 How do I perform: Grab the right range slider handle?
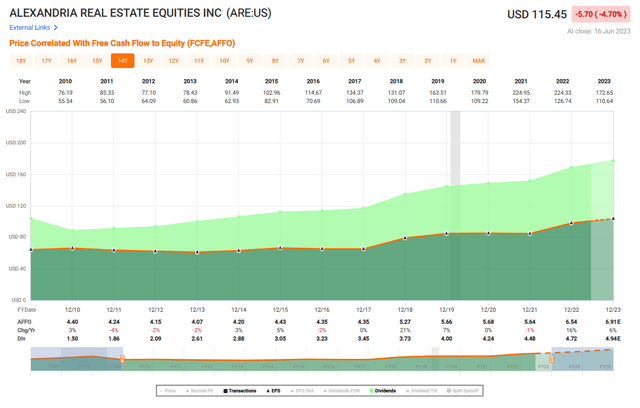551,359
